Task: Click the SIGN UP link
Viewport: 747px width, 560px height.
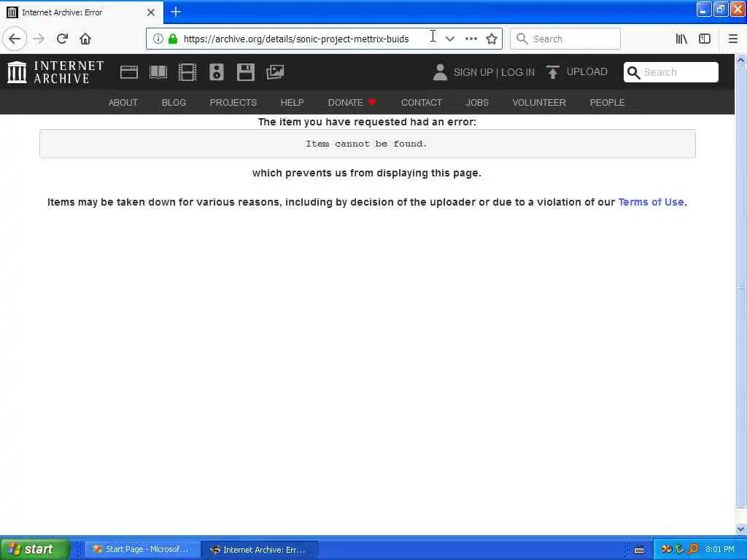Action: pyautogui.click(x=473, y=72)
